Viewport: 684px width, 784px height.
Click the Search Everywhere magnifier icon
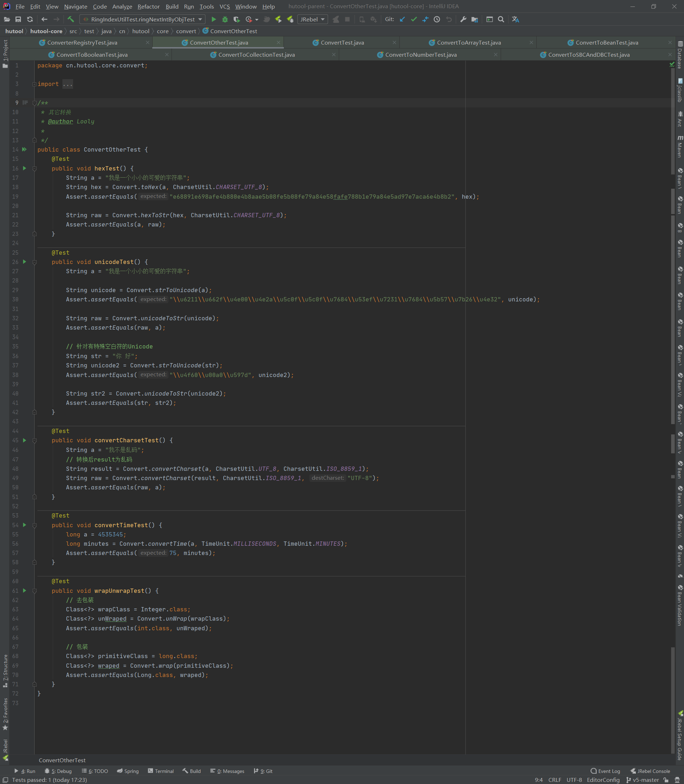pos(501,20)
